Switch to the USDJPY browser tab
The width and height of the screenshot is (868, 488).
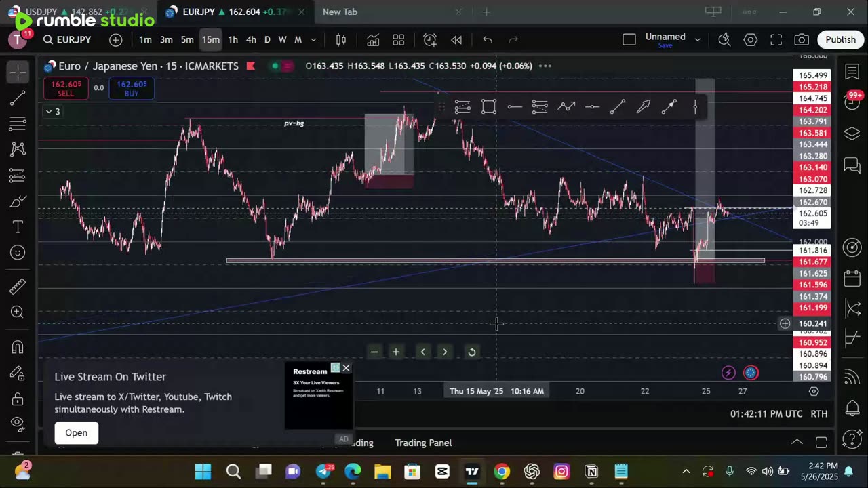pyautogui.click(x=78, y=12)
